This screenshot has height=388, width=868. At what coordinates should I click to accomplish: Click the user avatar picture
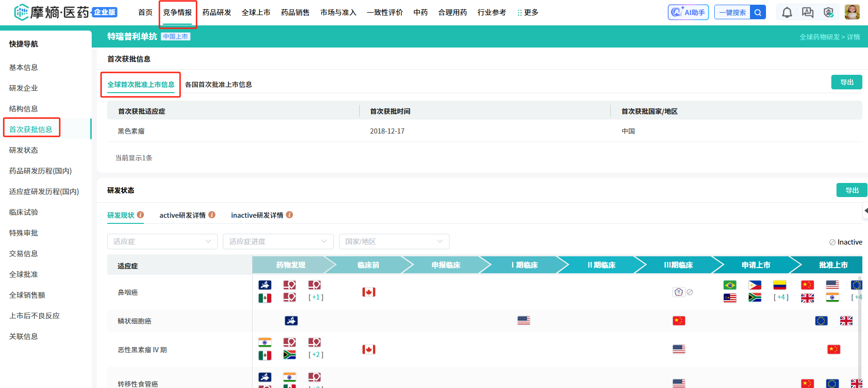pos(852,12)
